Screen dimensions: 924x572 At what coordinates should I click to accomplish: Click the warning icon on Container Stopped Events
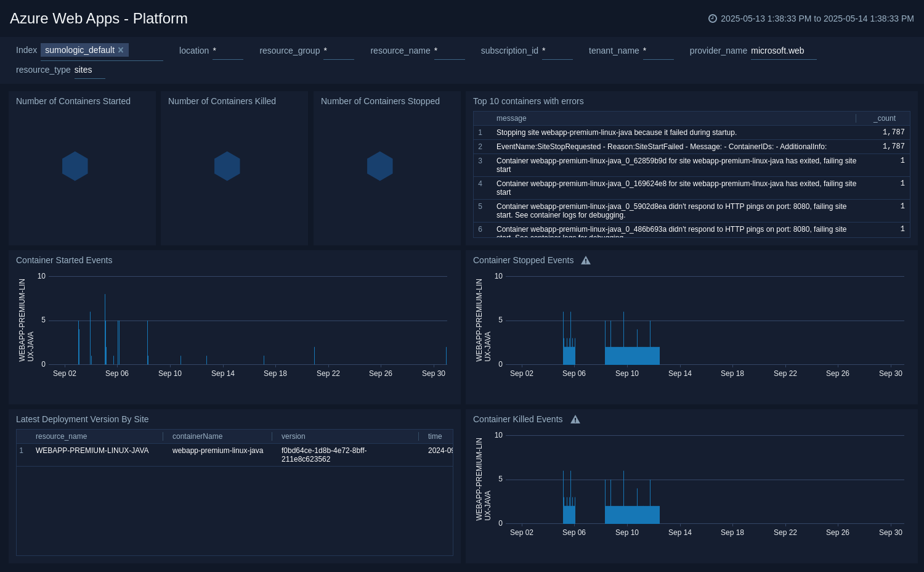point(586,261)
